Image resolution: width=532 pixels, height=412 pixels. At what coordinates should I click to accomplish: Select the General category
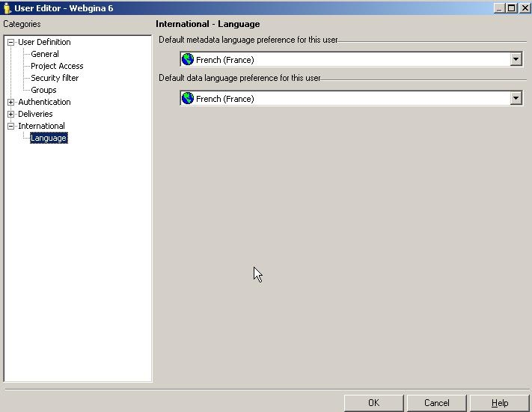pyautogui.click(x=45, y=54)
